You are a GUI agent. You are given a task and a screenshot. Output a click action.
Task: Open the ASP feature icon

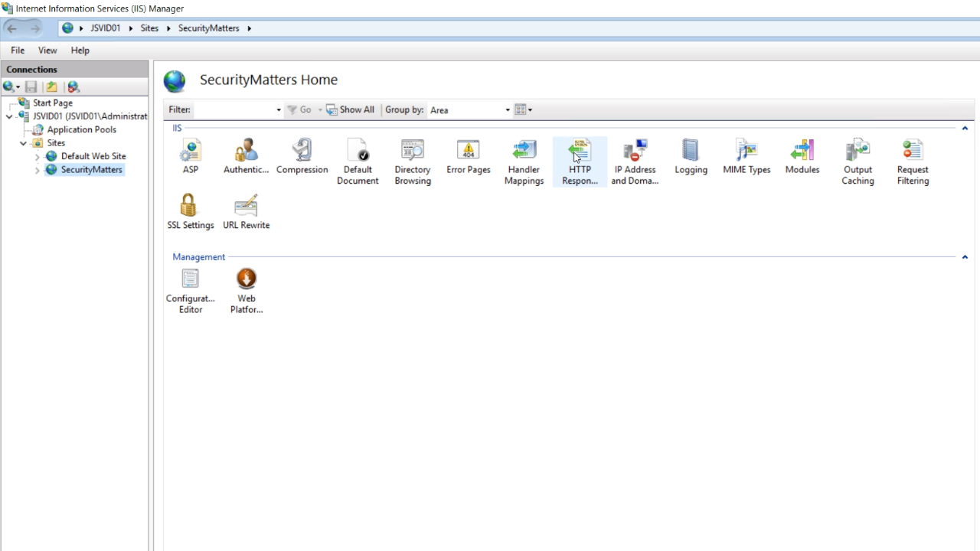pyautogui.click(x=190, y=151)
